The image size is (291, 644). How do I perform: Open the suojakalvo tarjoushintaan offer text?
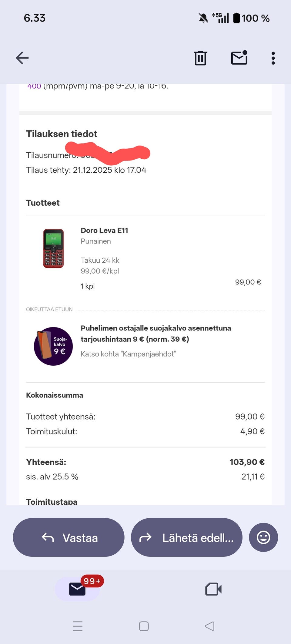click(156, 334)
